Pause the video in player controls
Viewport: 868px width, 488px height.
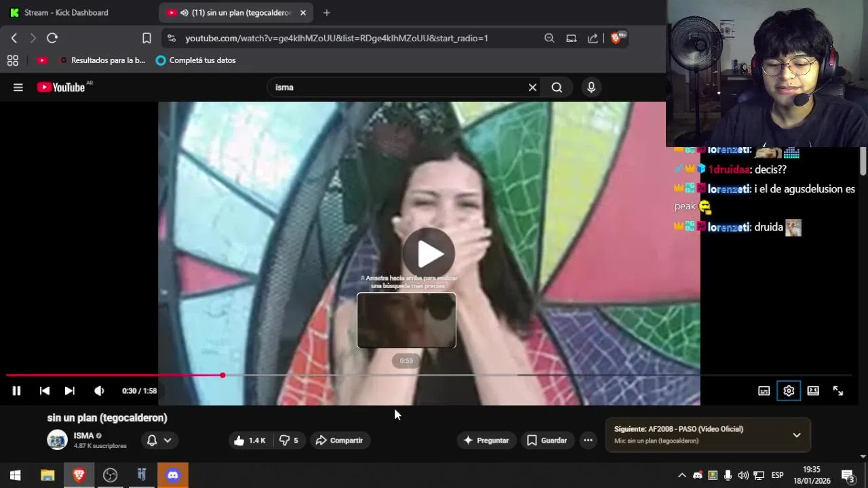point(16,390)
